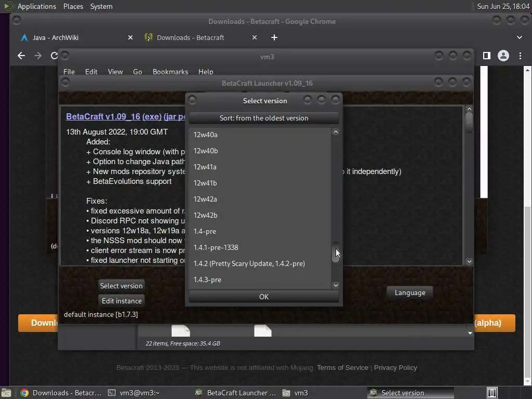Click the Select version taskbar item
This screenshot has width=532, height=399.
tap(410, 393)
